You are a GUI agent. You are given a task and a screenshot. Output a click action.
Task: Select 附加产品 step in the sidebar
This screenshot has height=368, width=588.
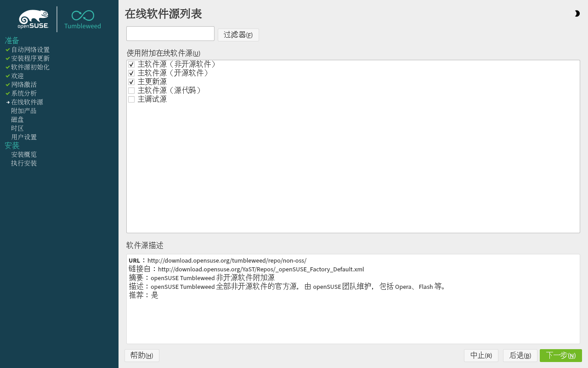coord(23,110)
